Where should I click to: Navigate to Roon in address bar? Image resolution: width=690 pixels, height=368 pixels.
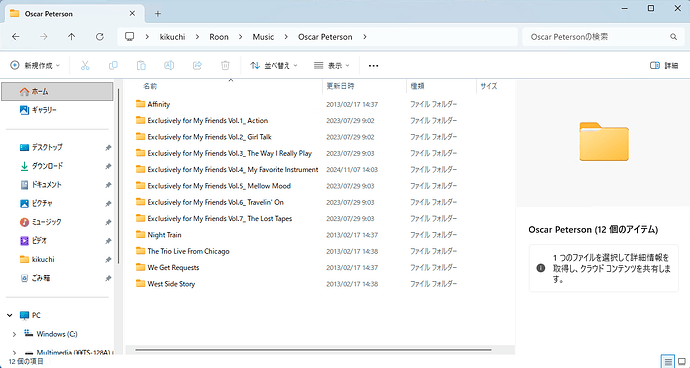pos(219,37)
